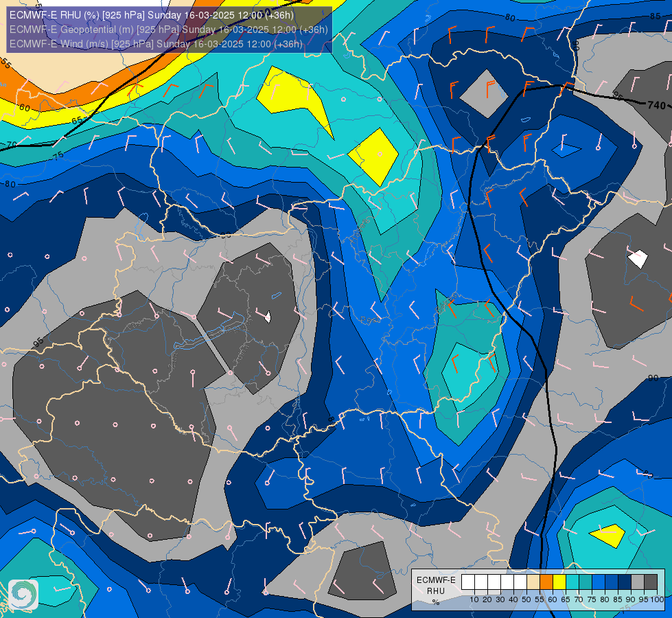Click the 740 geopotential contour label
Viewport: 672px width, 618px height.
pos(657,105)
